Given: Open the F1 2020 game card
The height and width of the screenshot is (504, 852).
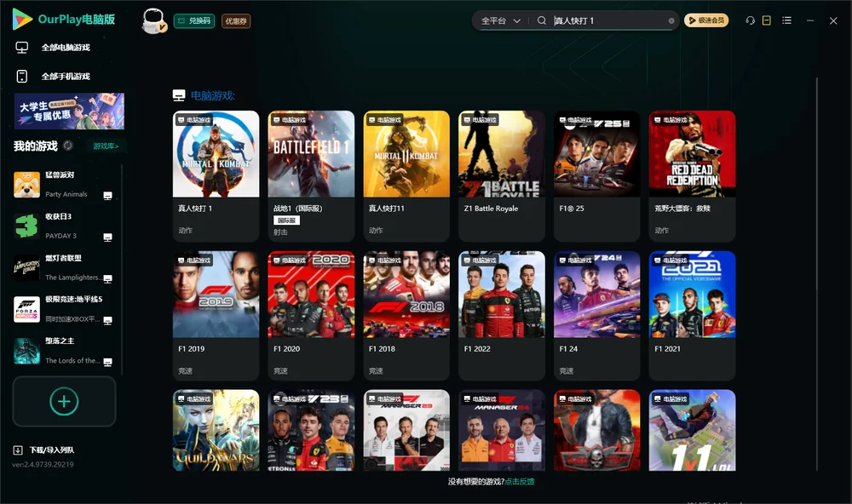Looking at the screenshot, I should click(x=311, y=316).
